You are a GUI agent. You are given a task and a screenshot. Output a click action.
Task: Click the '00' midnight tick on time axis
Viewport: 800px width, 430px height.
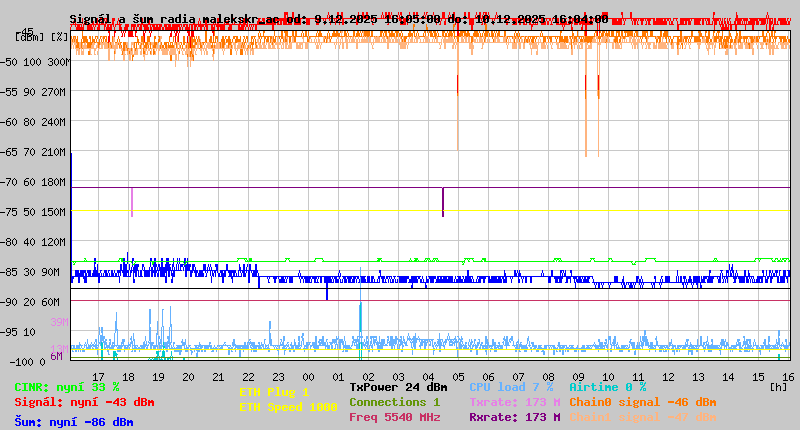308,377
